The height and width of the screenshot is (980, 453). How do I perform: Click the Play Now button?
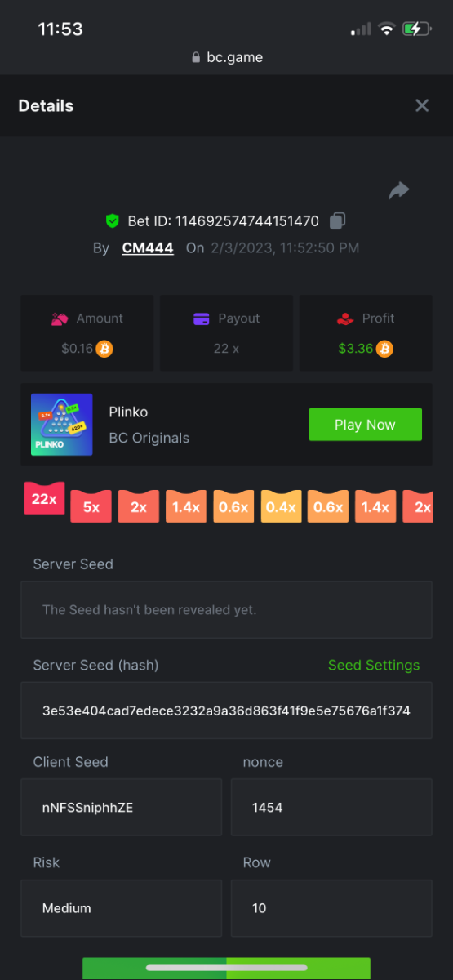pyautogui.click(x=365, y=425)
